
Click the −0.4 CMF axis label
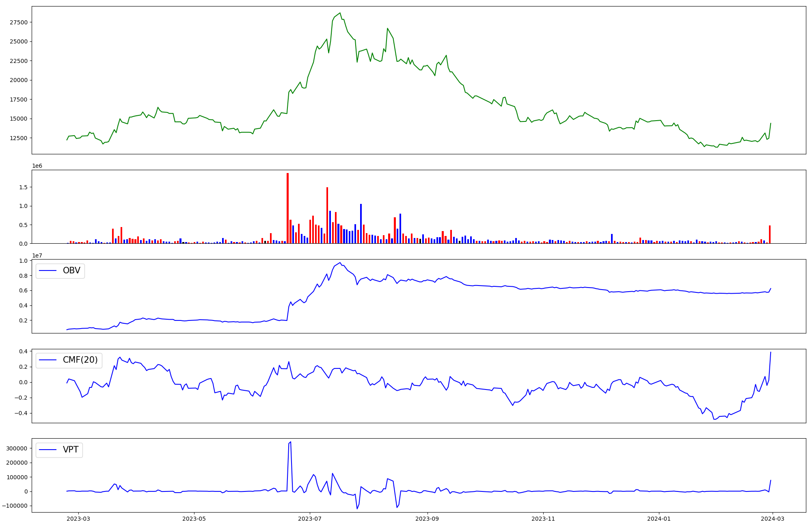tap(22, 413)
